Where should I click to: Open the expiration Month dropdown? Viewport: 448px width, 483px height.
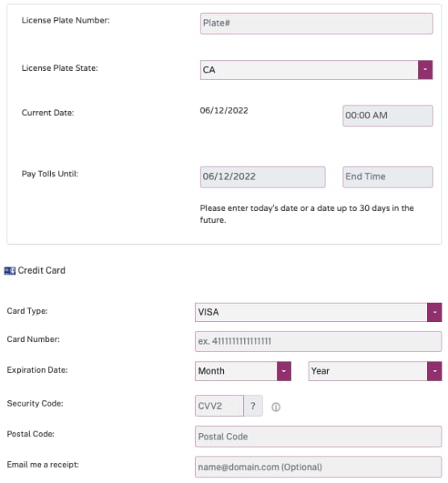coord(243,371)
